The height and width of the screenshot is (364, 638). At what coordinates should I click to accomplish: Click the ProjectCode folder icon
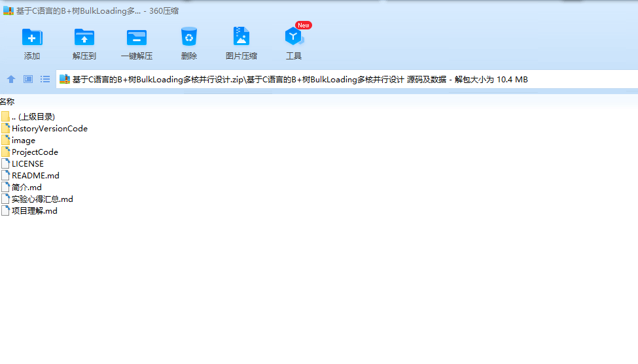tap(5, 152)
